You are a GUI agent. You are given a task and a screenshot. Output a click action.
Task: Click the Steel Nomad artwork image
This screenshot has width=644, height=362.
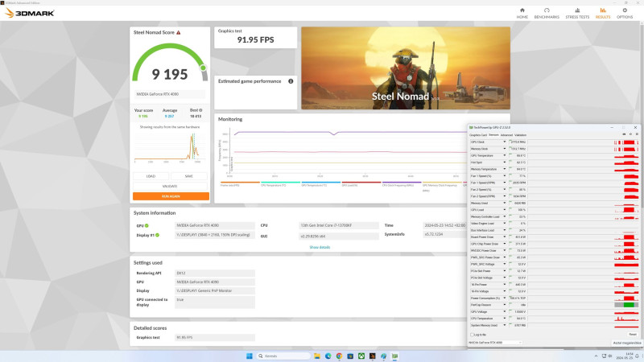[x=406, y=68]
